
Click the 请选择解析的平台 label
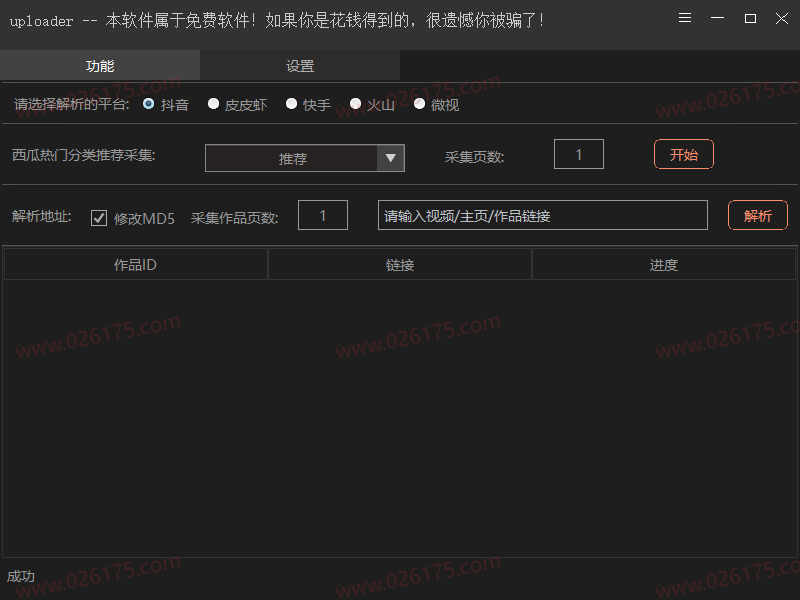71,105
